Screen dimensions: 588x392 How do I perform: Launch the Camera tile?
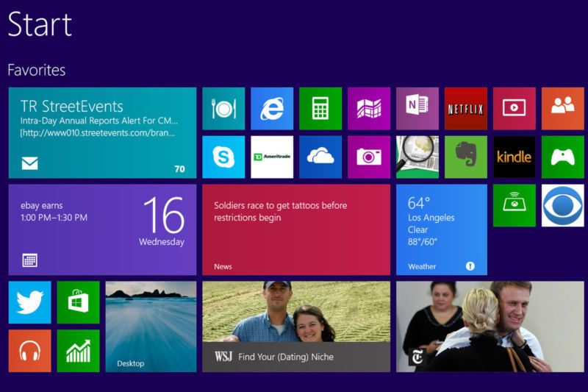pyautogui.click(x=369, y=157)
